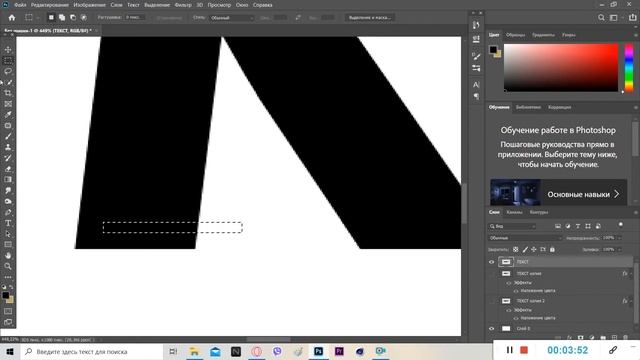Open the fill slider arrow
The image size is (640, 360).
[620, 249]
